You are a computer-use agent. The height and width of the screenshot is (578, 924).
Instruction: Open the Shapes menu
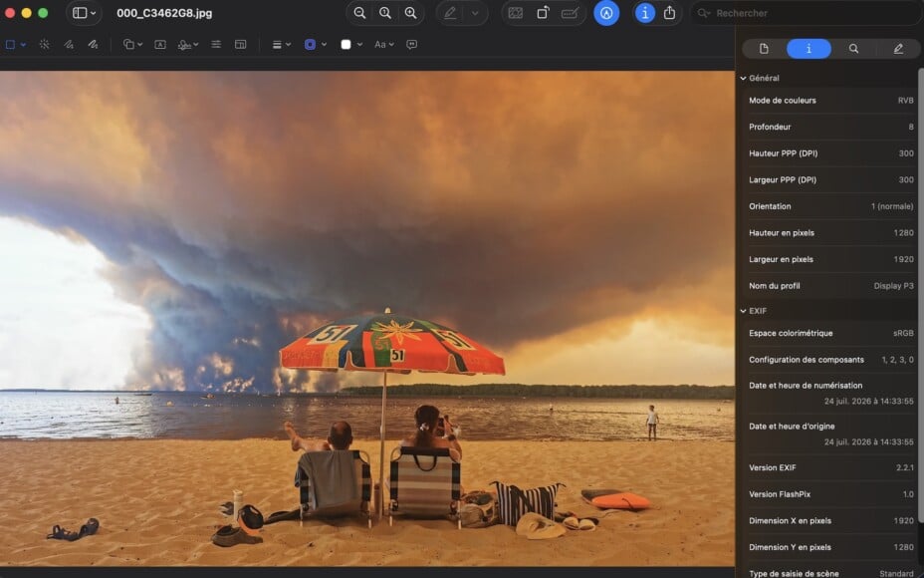point(132,44)
